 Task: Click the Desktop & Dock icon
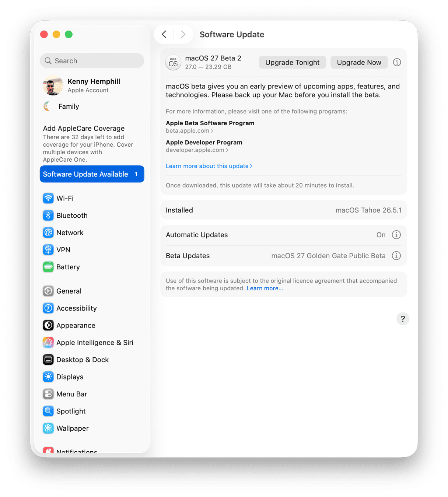click(48, 360)
